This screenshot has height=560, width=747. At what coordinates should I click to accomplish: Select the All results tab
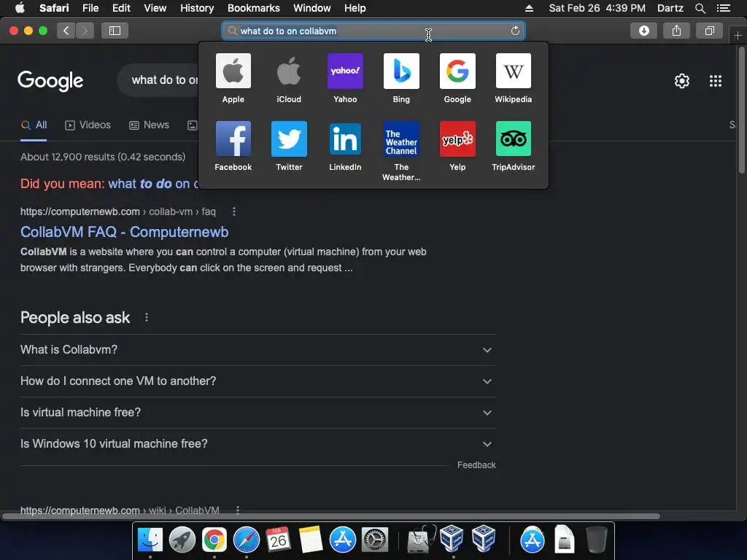point(34,125)
